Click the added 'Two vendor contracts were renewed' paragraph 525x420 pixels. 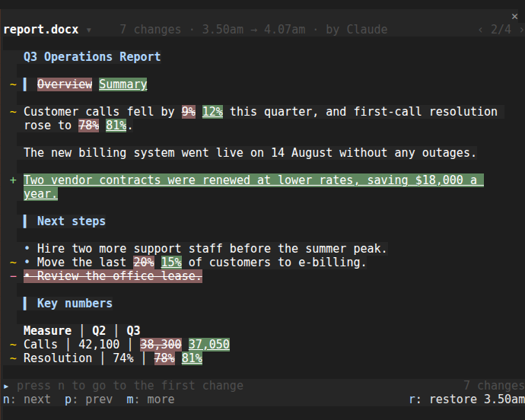tap(253, 187)
